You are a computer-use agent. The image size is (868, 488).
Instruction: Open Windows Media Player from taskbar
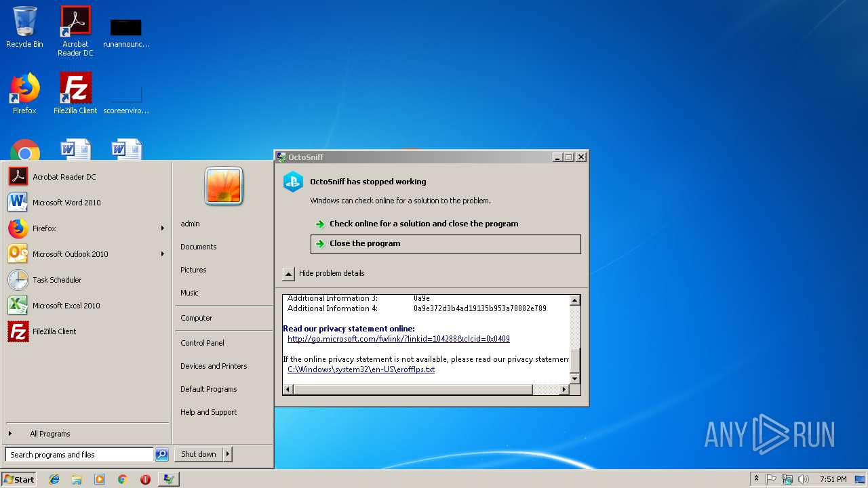click(100, 479)
